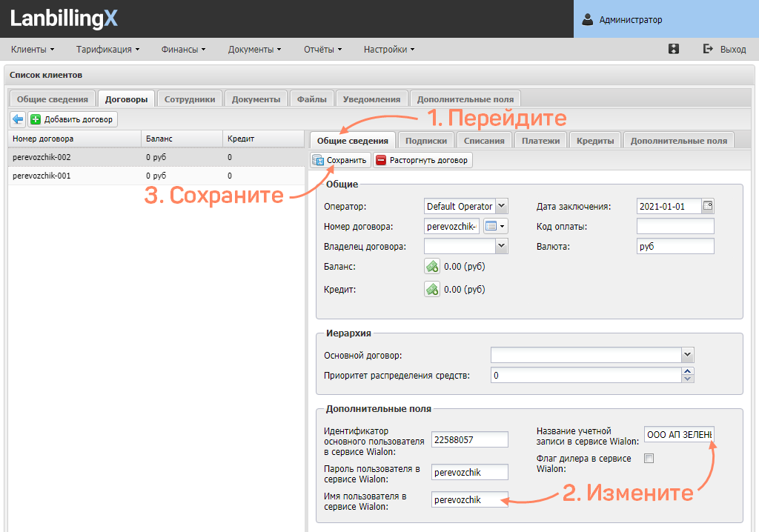759x532 pixels.
Task: Click the Сохранить button
Action: tap(340, 160)
